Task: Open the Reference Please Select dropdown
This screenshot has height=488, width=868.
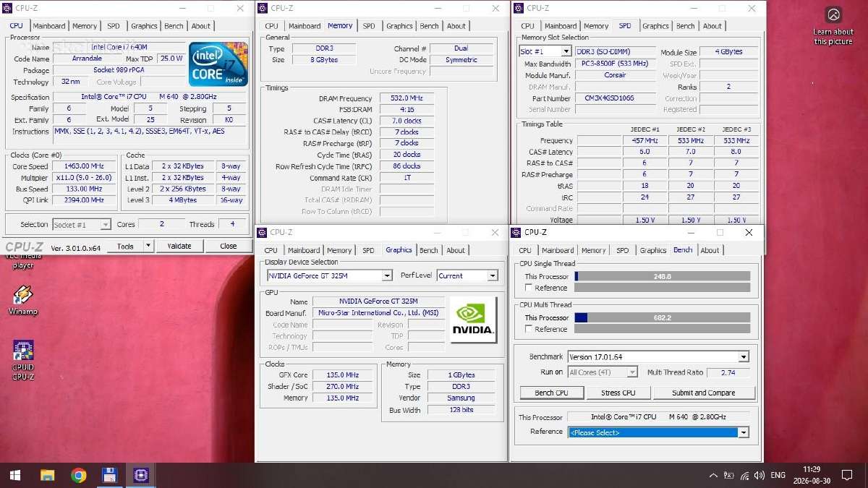Action: pyautogui.click(x=743, y=432)
